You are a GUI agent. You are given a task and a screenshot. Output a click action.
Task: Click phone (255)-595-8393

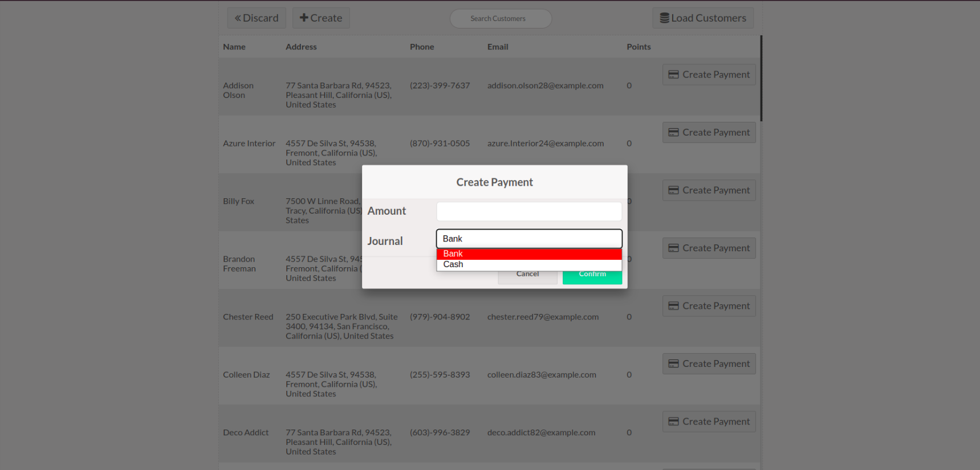(x=440, y=375)
